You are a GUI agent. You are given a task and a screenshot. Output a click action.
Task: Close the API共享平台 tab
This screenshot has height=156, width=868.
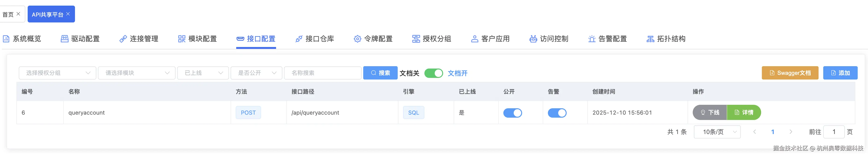[x=68, y=14]
